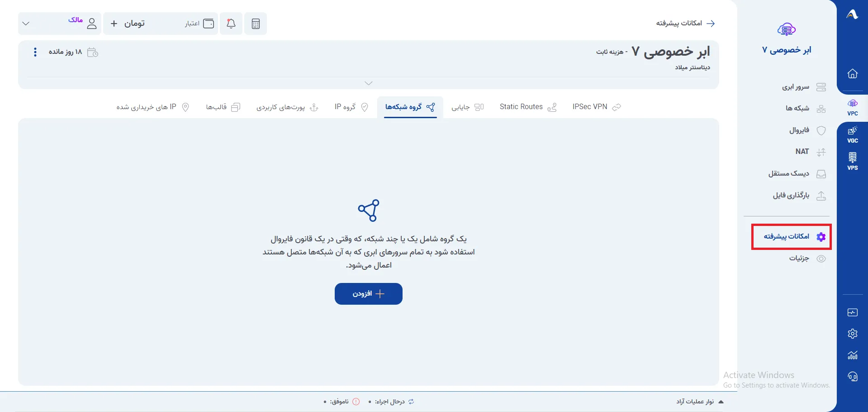This screenshot has width=868, height=412.
Task: Select the VPC product icon
Action: pyautogui.click(x=852, y=108)
